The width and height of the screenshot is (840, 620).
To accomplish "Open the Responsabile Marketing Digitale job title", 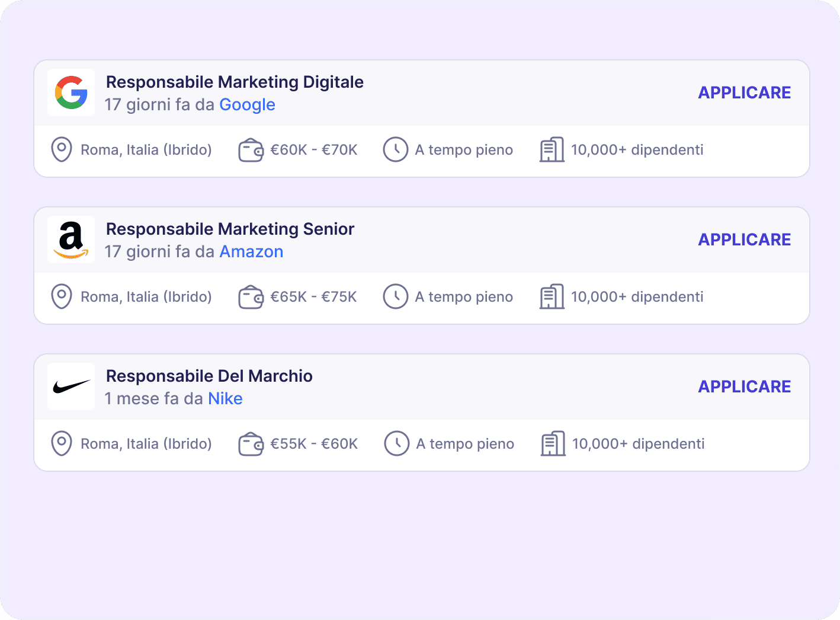I will [x=235, y=82].
